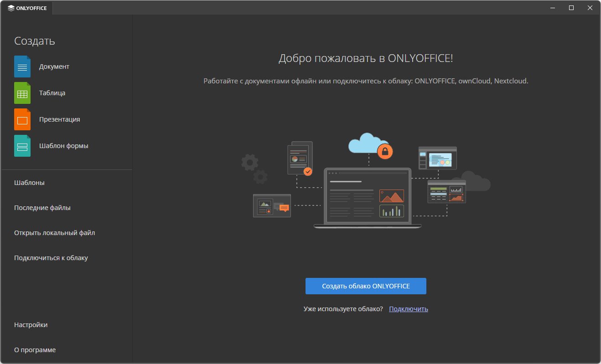Click the orange Presentation file icon
This screenshot has width=601, height=364.
pos(22,119)
